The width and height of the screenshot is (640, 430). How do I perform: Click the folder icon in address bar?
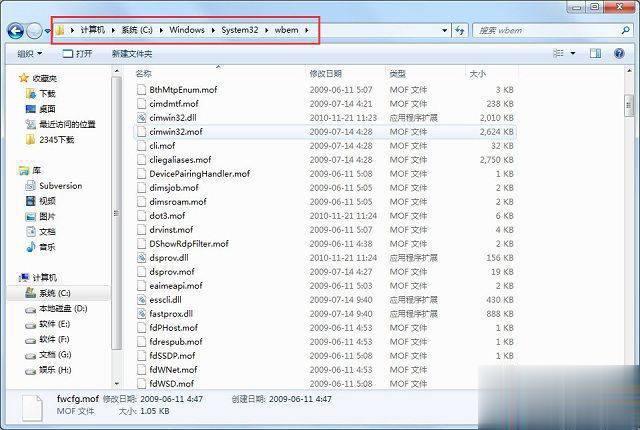[60, 30]
